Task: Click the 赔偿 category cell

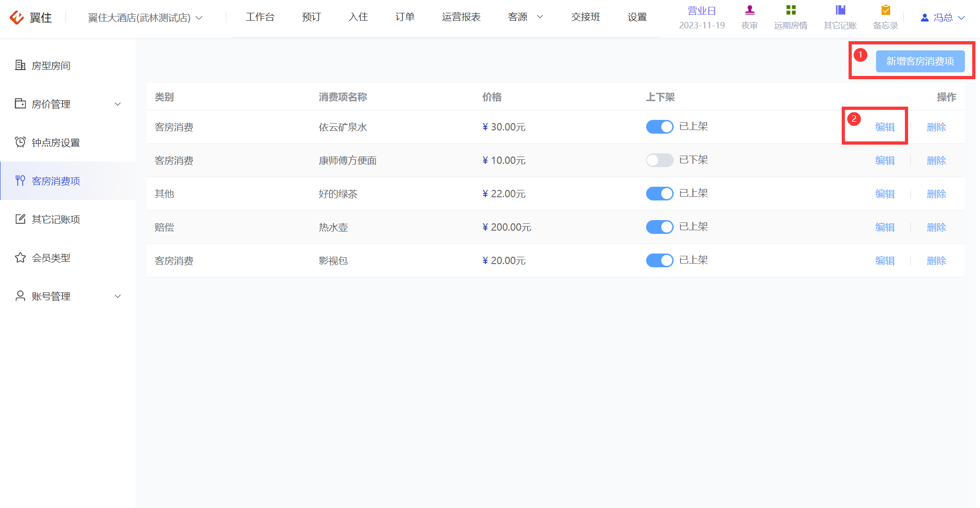Action: pos(164,227)
